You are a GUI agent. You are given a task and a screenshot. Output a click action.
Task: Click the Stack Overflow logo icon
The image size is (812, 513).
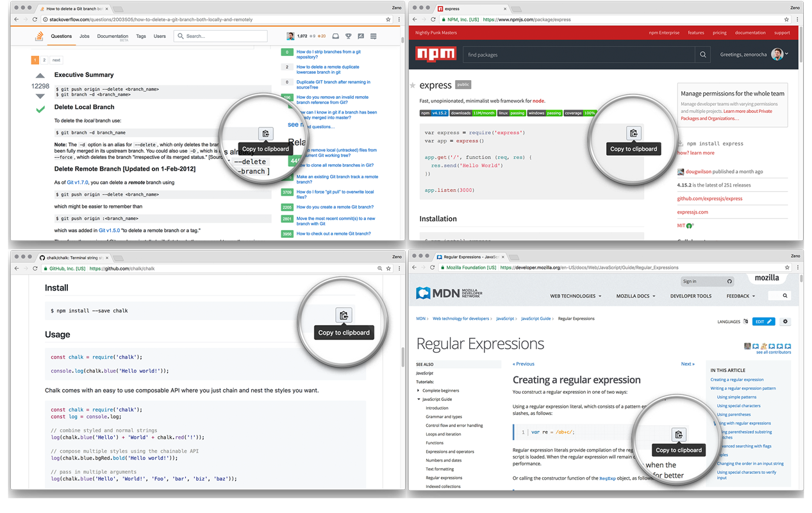[x=39, y=37]
